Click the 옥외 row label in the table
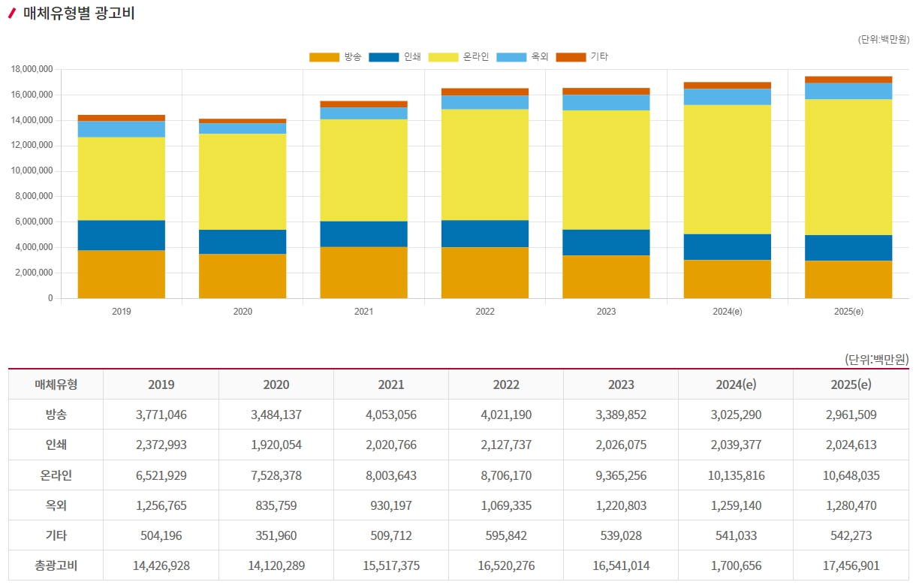 tap(56, 505)
